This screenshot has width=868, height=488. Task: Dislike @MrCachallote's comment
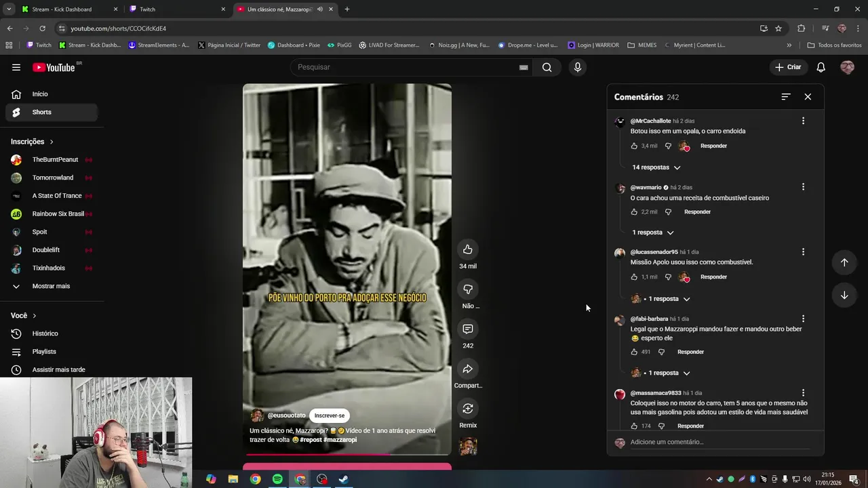point(668,146)
